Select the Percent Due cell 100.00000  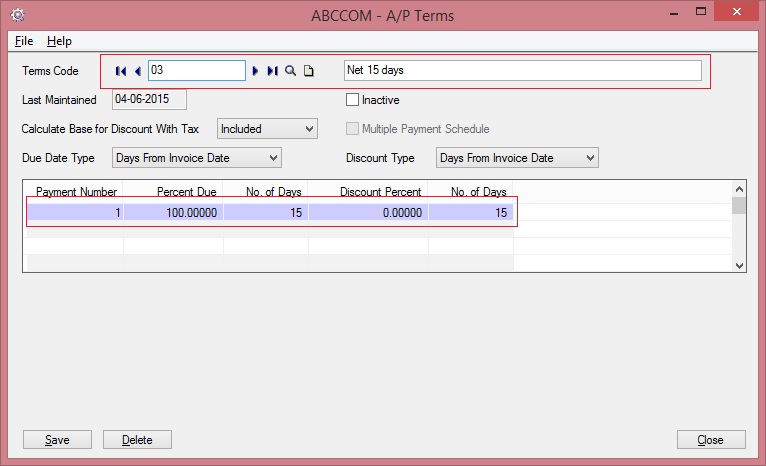click(x=173, y=212)
